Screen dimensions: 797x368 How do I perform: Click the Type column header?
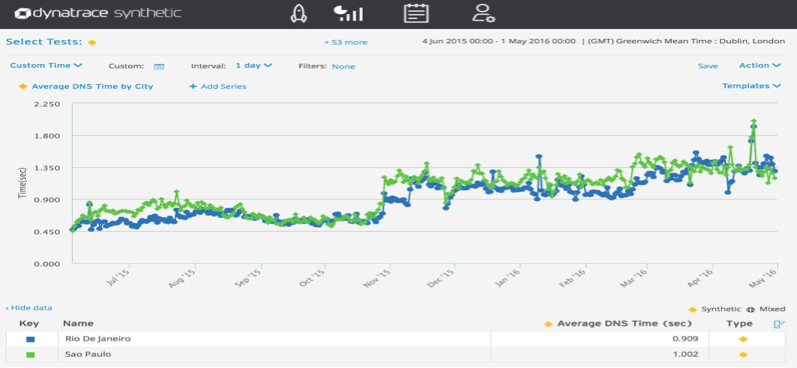pyautogui.click(x=739, y=324)
